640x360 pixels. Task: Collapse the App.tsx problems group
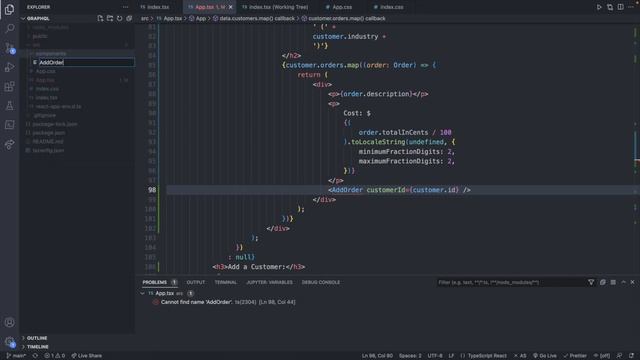coord(142,293)
